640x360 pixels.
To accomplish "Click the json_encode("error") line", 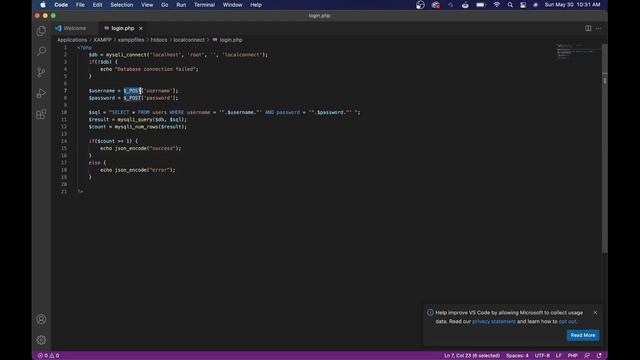I will click(x=138, y=170).
